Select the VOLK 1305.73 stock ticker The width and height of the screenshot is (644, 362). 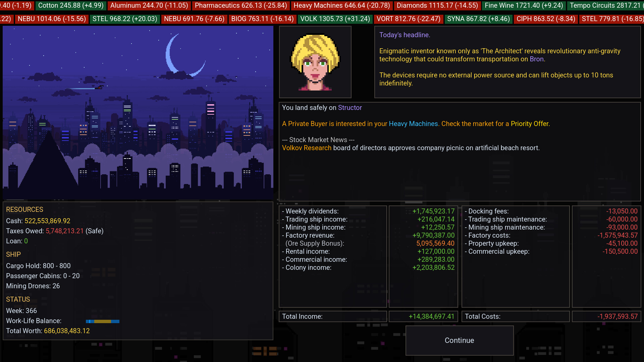(335, 19)
